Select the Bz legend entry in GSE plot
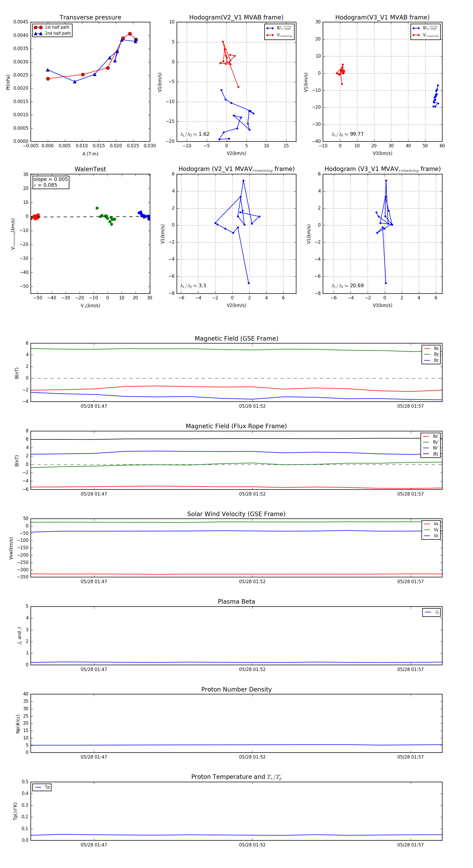The image size is (473, 868). coord(431,361)
